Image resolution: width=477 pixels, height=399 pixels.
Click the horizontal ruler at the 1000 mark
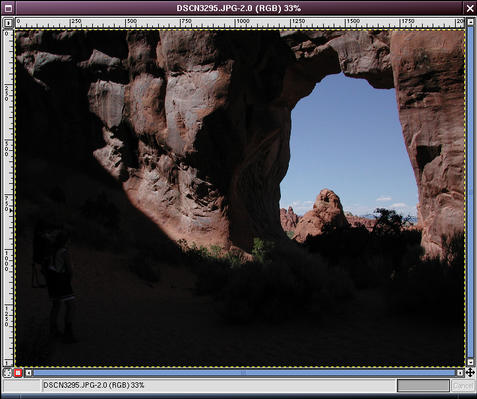click(237, 23)
